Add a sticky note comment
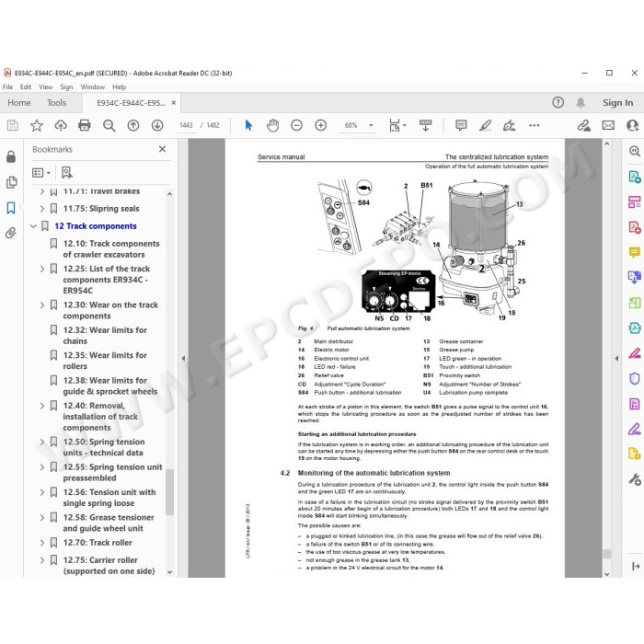The image size is (644, 644). coord(461,125)
